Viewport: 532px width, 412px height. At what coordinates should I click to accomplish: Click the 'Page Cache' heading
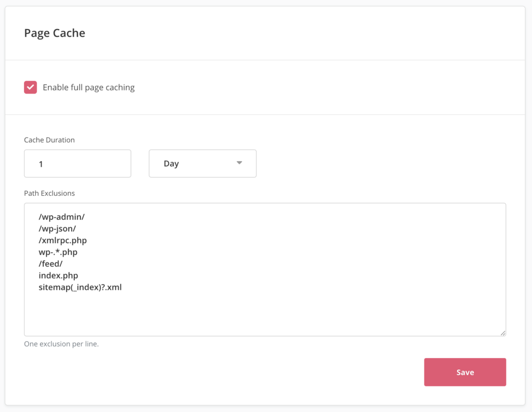(55, 33)
